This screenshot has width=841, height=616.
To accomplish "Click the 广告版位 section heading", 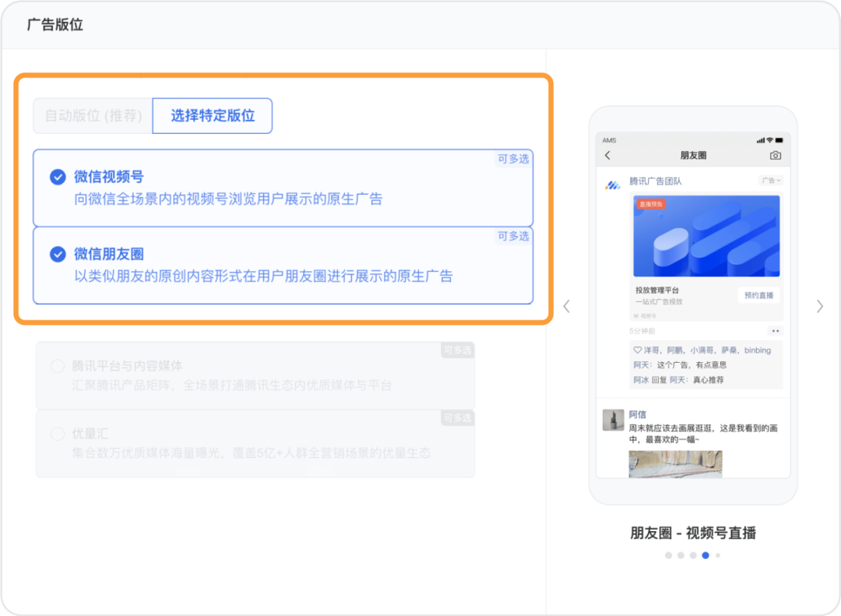I will (x=55, y=25).
